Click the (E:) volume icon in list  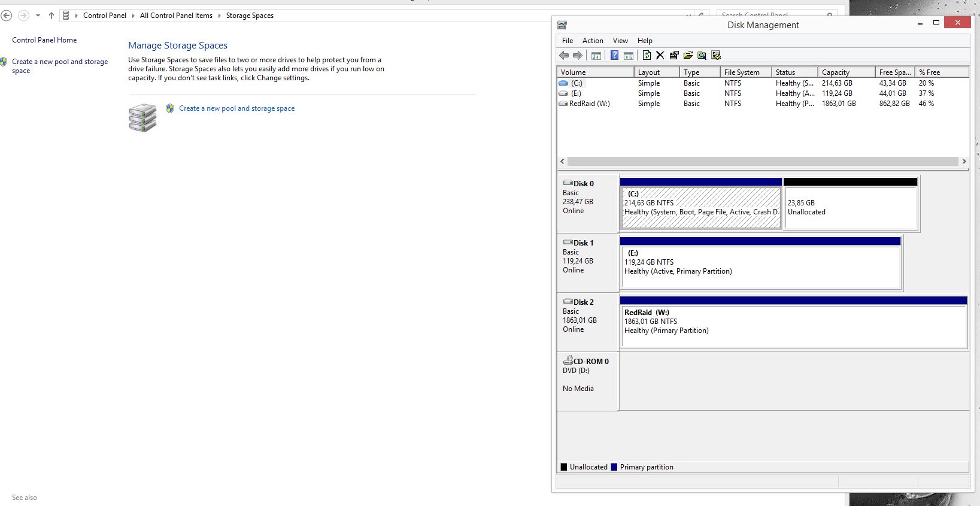563,93
